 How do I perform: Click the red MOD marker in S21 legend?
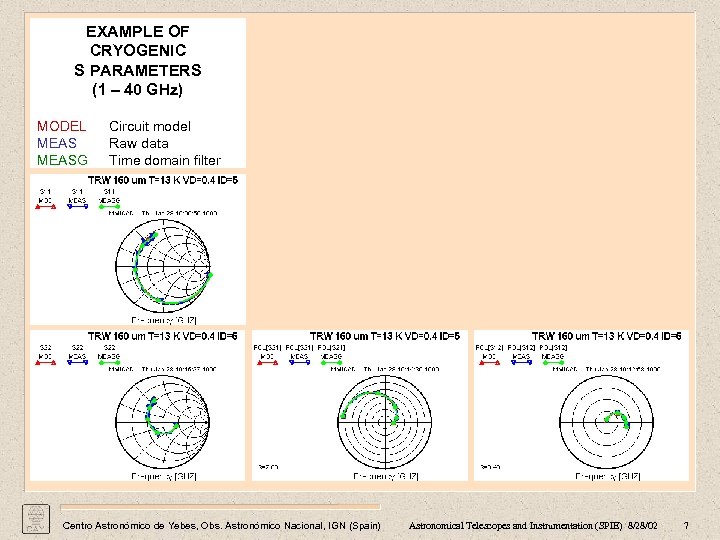(x=267, y=363)
